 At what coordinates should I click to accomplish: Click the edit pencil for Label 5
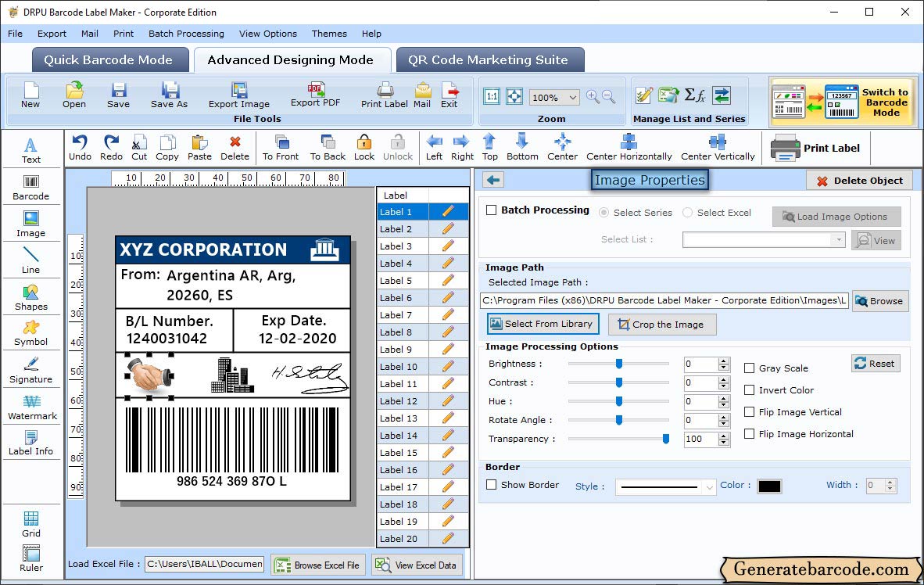[448, 281]
